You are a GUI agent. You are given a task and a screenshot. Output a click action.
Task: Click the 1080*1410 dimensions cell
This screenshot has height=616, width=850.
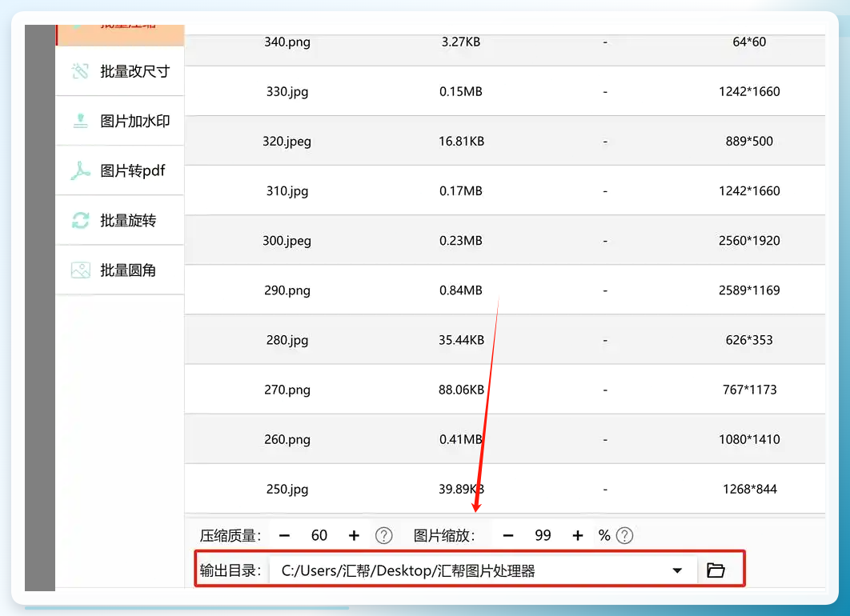point(749,439)
